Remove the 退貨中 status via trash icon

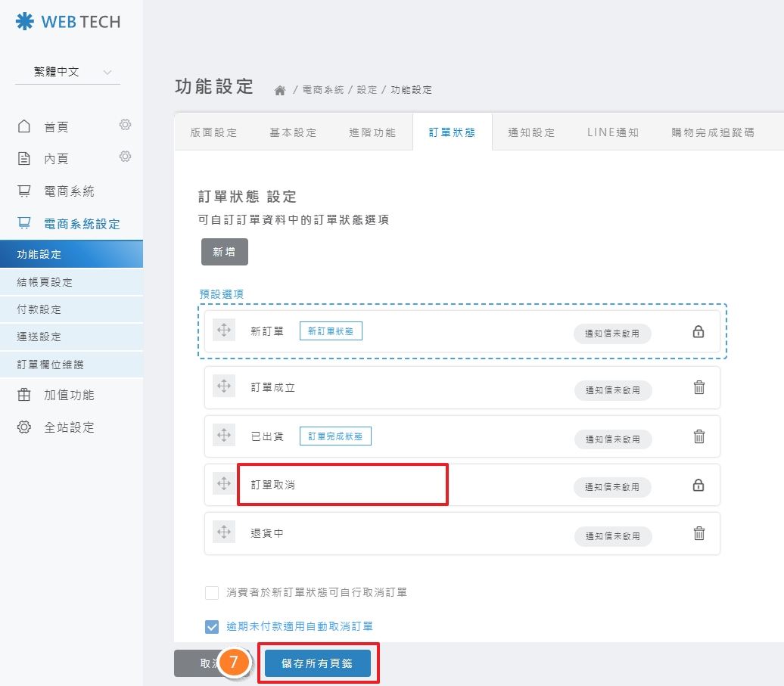click(x=699, y=533)
